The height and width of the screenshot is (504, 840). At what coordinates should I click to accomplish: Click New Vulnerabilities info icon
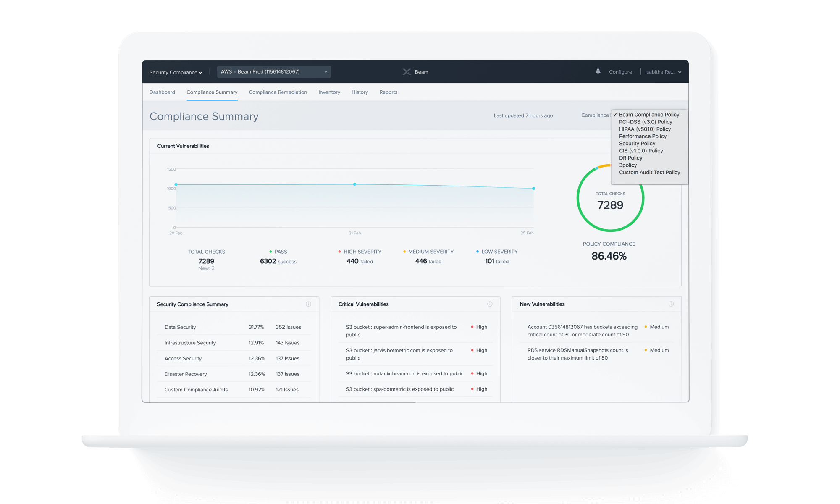click(671, 304)
